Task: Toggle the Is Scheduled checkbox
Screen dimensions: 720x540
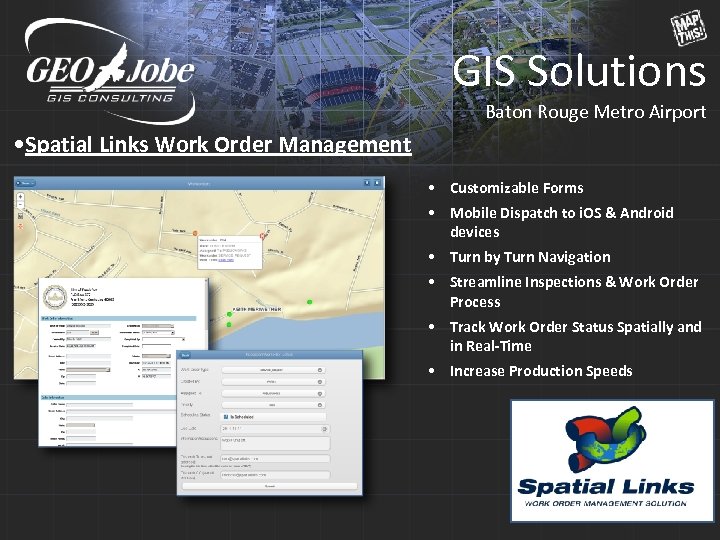Action: coord(225,417)
